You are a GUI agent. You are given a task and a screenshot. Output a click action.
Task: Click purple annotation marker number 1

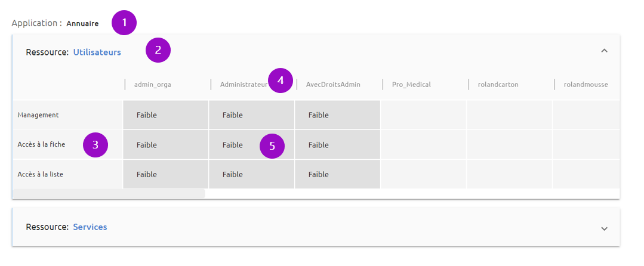[x=124, y=23]
